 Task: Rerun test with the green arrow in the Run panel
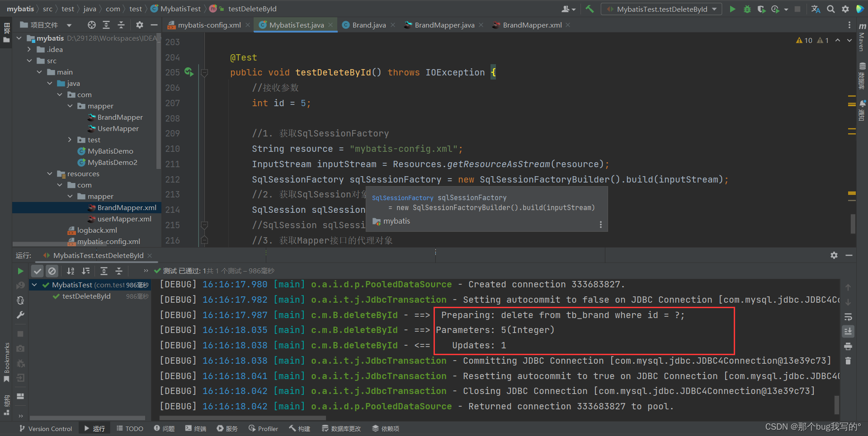20,271
